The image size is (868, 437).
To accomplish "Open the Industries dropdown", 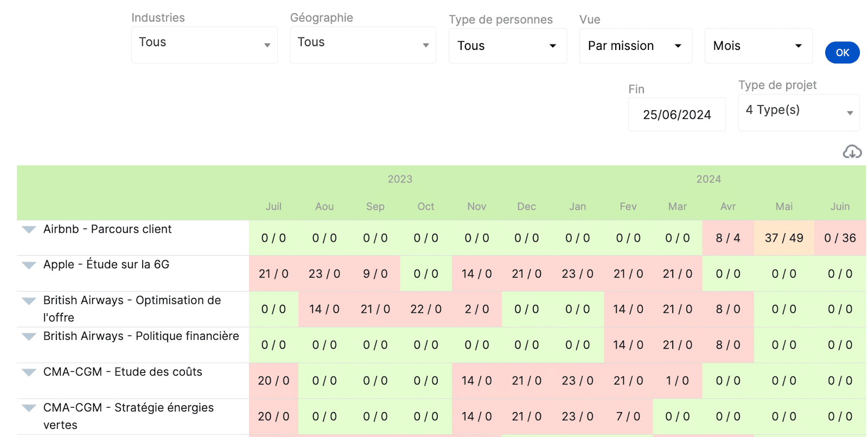I will tap(205, 45).
